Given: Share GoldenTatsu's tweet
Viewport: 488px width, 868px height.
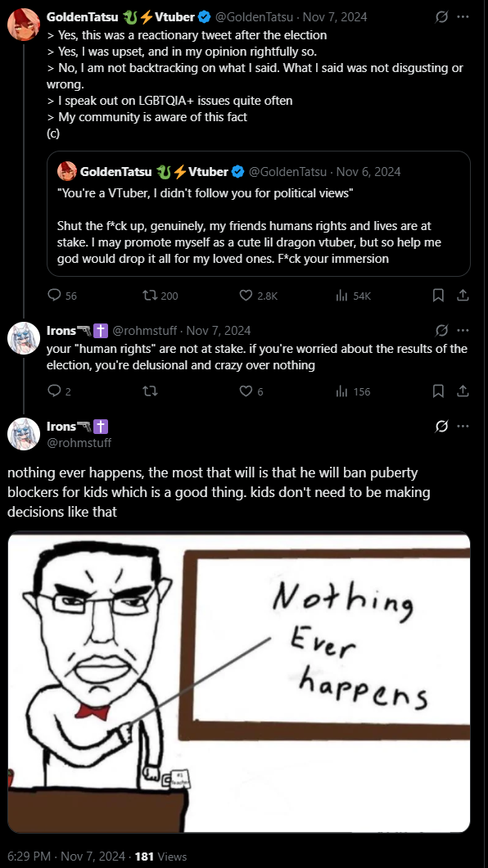Looking at the screenshot, I should [x=463, y=296].
